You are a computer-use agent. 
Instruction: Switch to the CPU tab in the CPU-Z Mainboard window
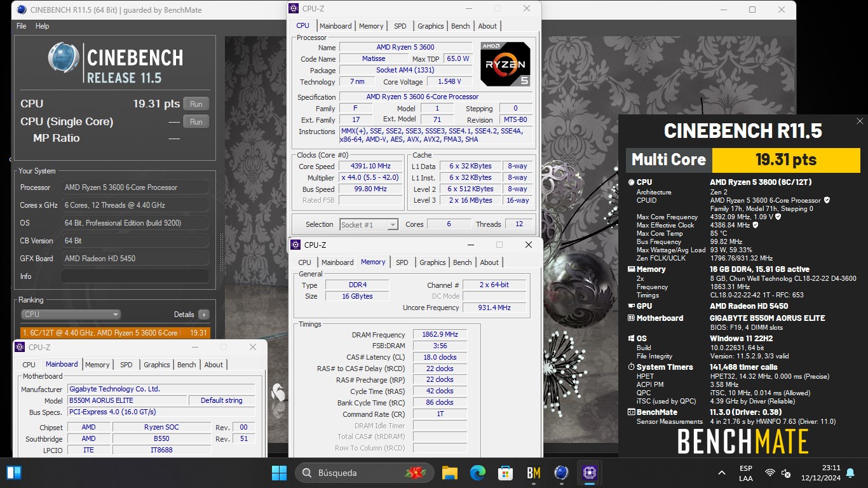coord(29,365)
